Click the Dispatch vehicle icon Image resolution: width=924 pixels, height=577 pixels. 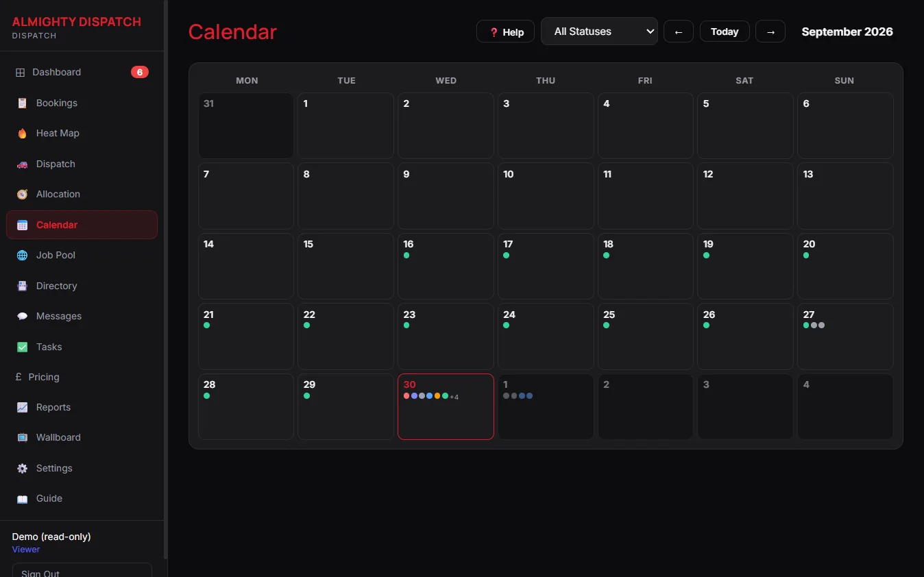tap(23, 164)
